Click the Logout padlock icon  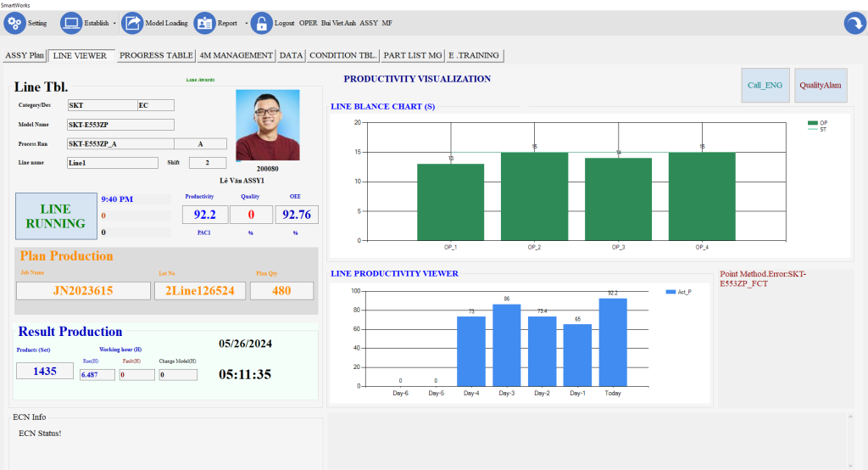tap(262, 23)
